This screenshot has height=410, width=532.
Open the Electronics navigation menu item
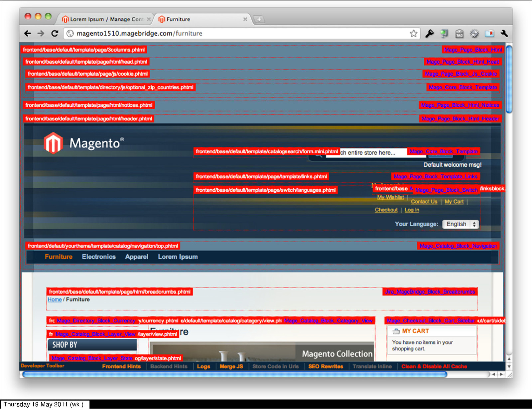[x=99, y=257]
